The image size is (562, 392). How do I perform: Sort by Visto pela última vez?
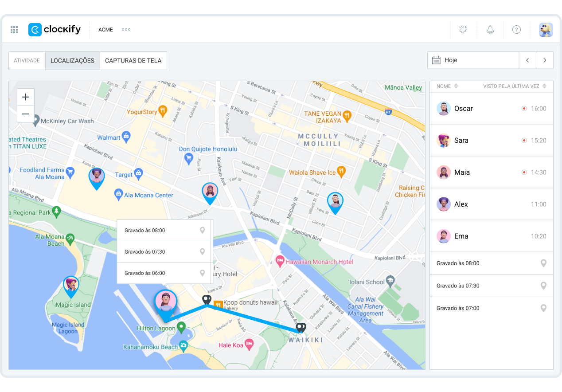coord(514,86)
